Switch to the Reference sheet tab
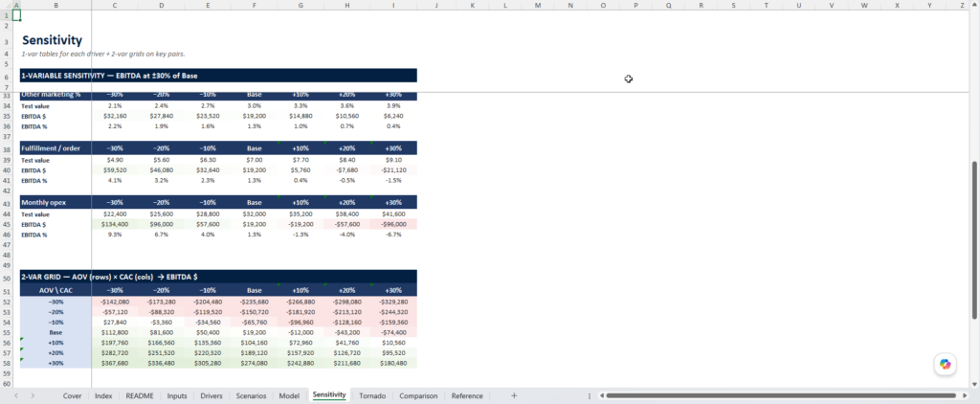The width and height of the screenshot is (980, 404). 467,396
